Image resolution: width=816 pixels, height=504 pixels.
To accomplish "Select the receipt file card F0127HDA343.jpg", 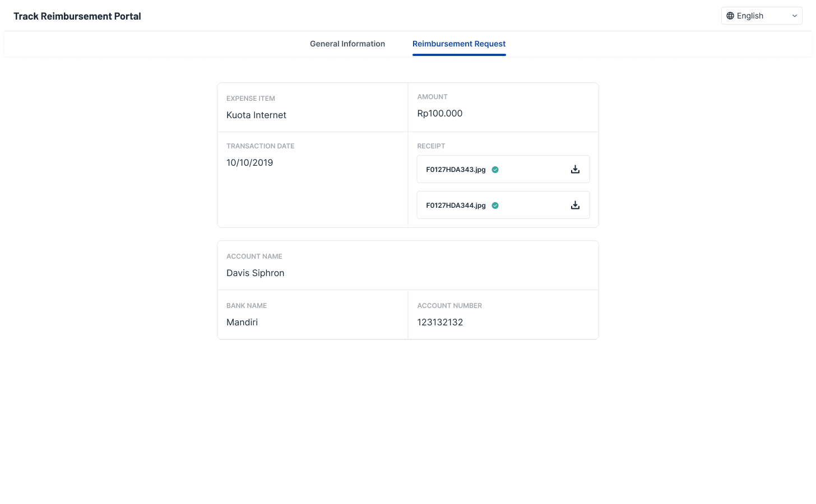I will pyautogui.click(x=503, y=169).
